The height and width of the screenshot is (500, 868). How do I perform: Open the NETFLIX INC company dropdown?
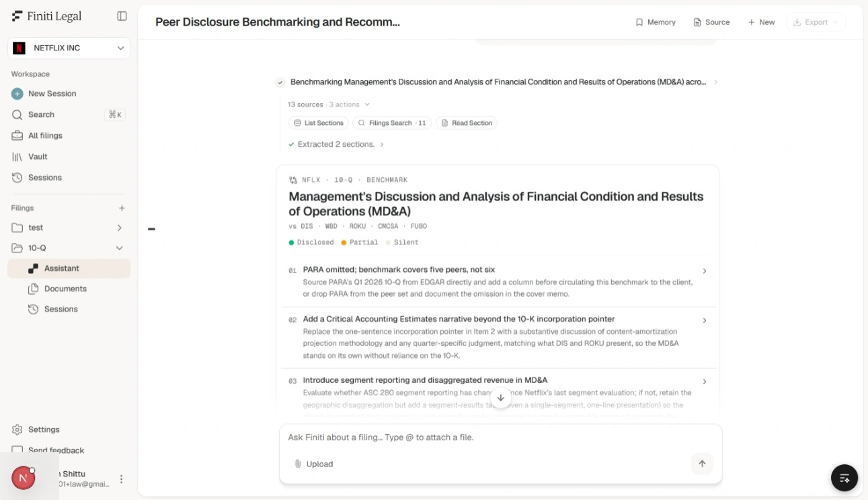pyautogui.click(x=69, y=48)
